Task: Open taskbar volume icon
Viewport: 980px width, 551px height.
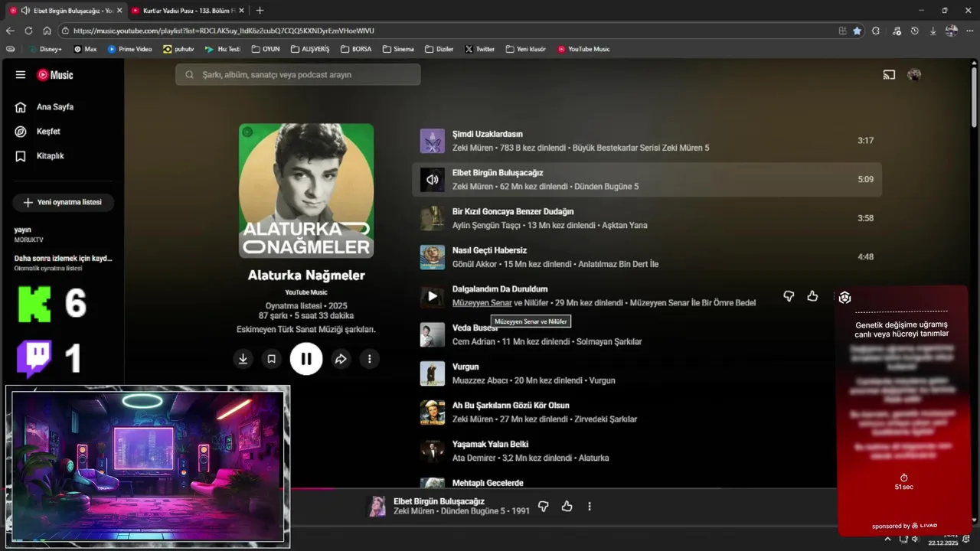Action: tap(914, 539)
